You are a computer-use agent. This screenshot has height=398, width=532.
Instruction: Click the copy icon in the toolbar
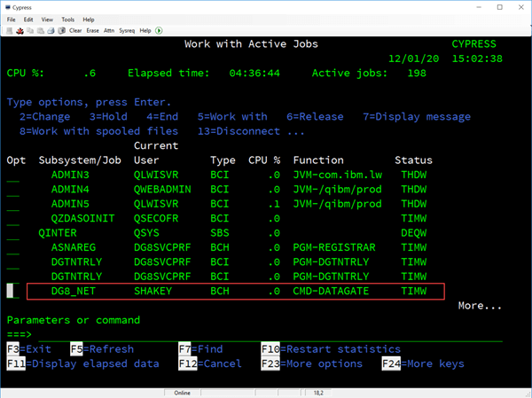[x=30, y=30]
